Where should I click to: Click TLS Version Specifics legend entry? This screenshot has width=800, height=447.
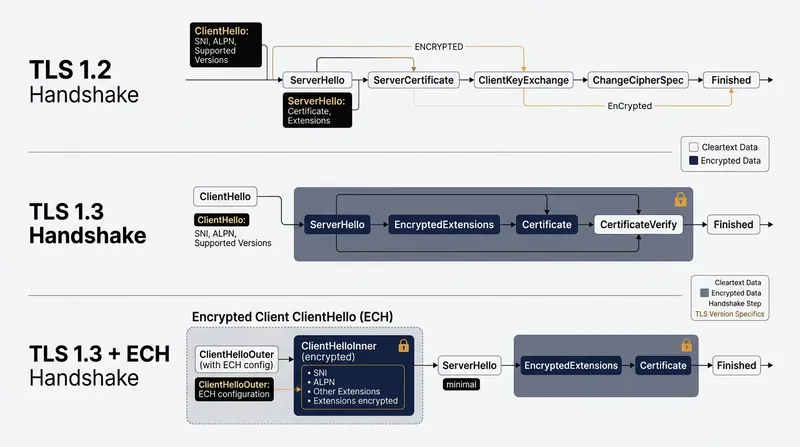730,314
